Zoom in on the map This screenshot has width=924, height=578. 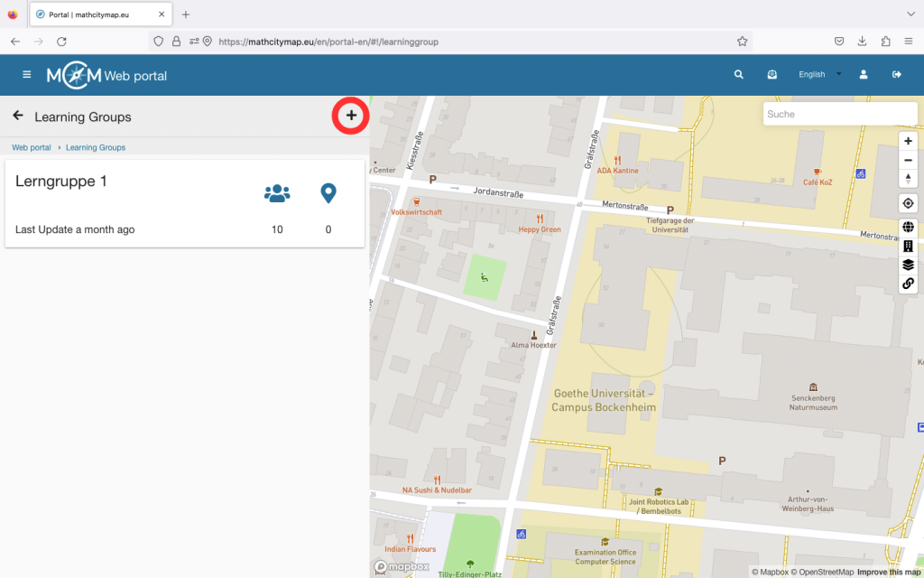point(908,141)
